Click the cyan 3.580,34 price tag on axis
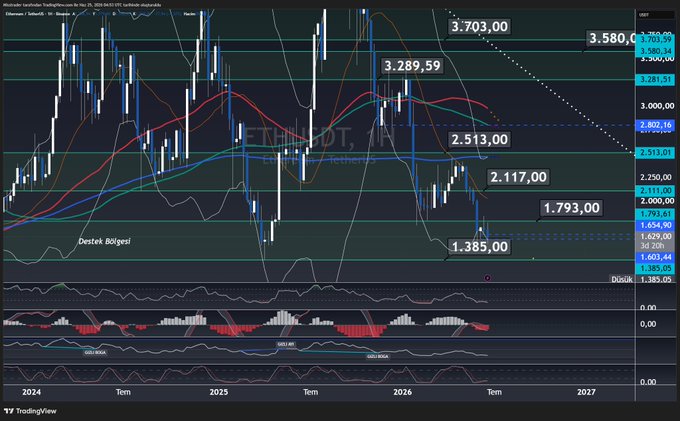Image resolution: width=680 pixels, height=421 pixels. click(655, 51)
